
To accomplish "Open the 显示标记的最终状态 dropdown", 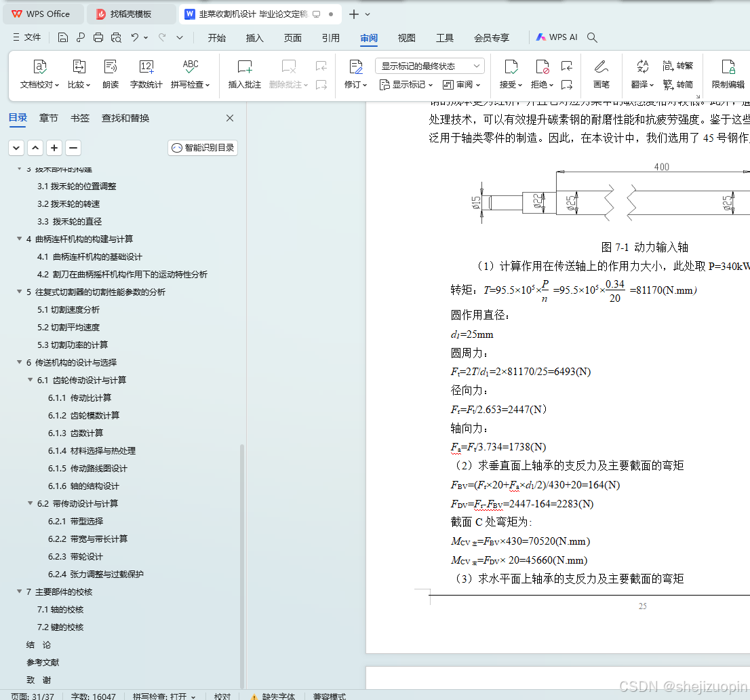I will click(430, 66).
